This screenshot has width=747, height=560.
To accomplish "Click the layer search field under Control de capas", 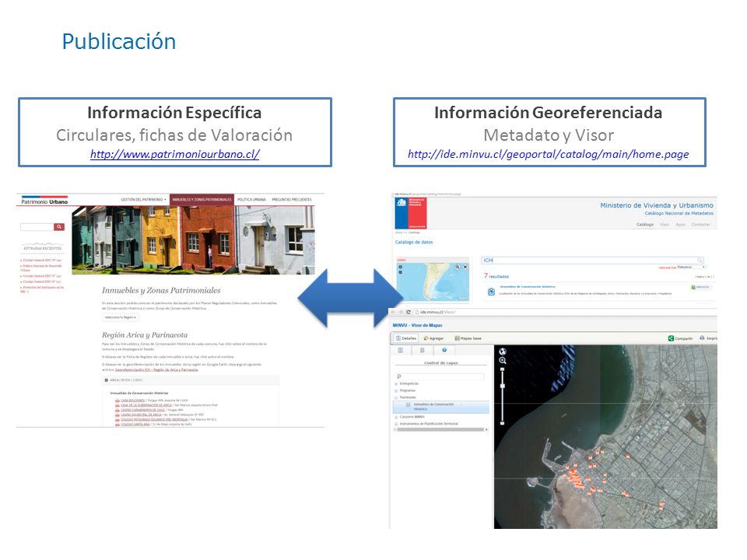I will click(440, 376).
